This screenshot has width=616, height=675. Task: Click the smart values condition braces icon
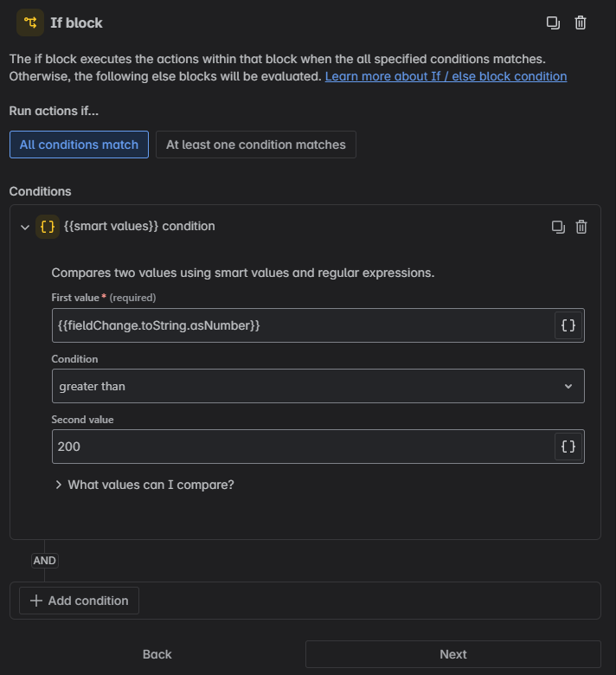point(48,226)
